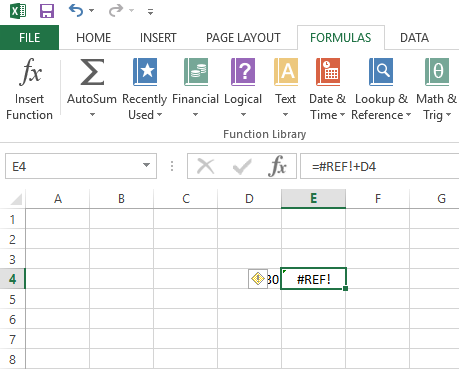
Task: Select the row 1 header
Action: click(x=13, y=219)
